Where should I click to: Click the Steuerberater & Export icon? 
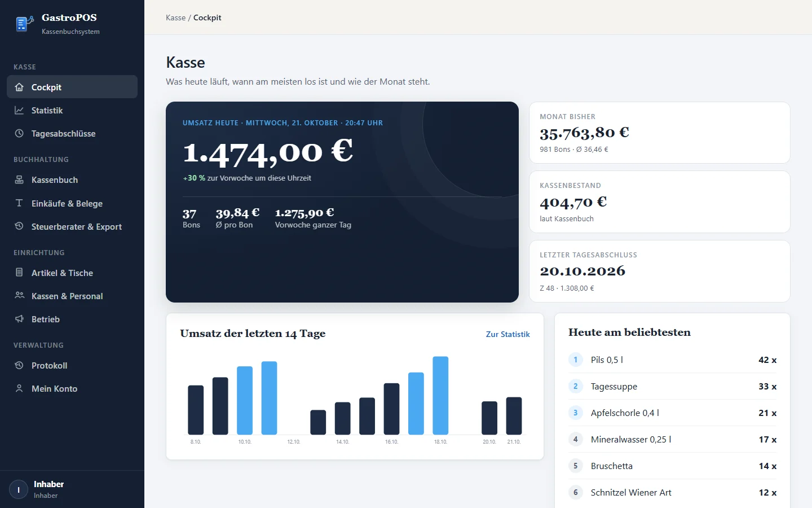[x=19, y=226]
